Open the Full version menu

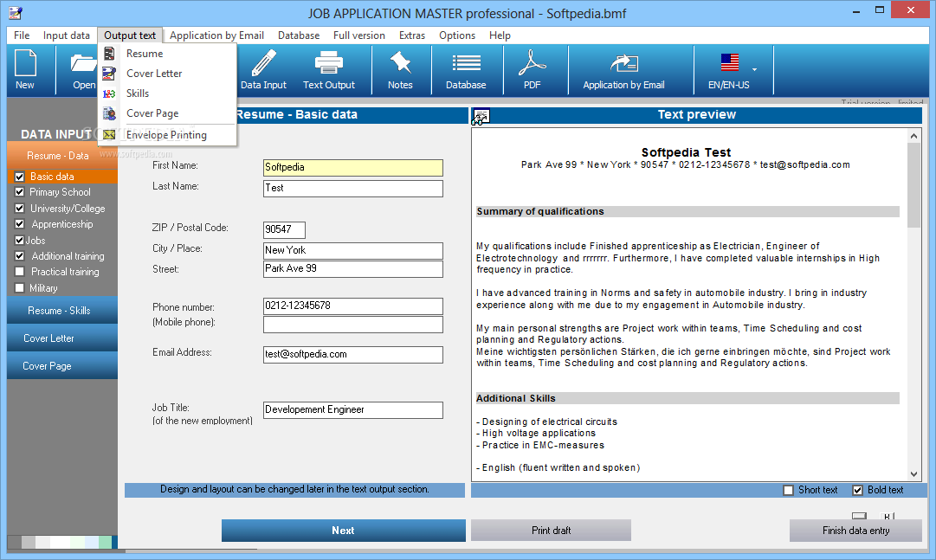pos(358,35)
